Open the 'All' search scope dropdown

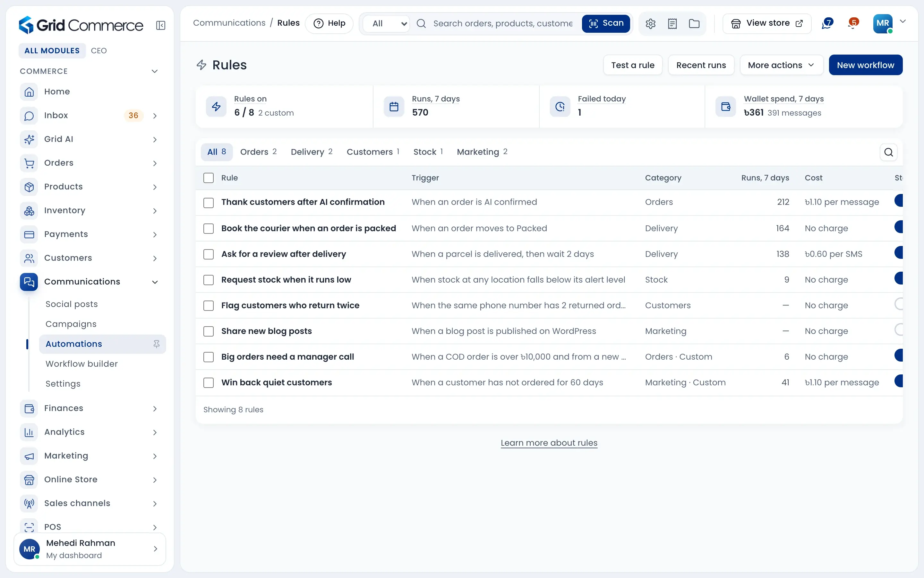click(386, 24)
